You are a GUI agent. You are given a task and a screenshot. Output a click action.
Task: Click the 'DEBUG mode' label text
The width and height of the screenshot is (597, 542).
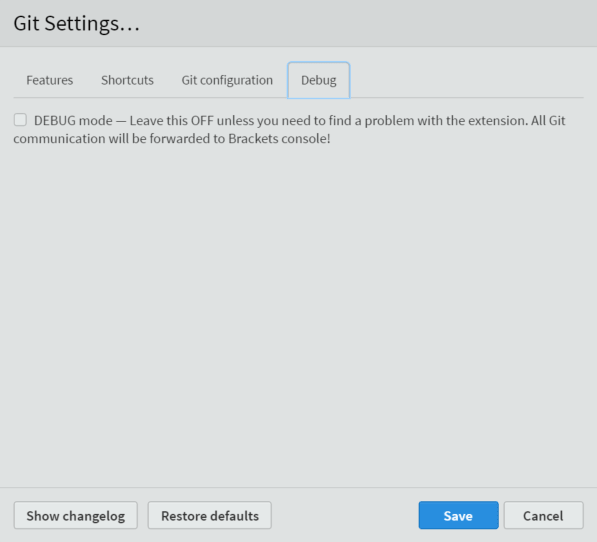coord(73,121)
